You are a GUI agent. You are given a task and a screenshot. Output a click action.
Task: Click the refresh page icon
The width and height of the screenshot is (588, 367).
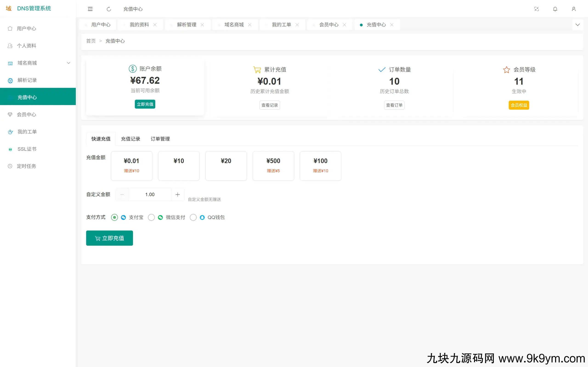tap(109, 9)
